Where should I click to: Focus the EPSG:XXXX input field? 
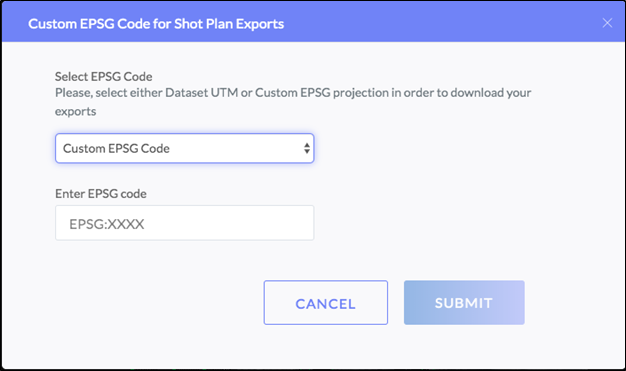coord(184,223)
